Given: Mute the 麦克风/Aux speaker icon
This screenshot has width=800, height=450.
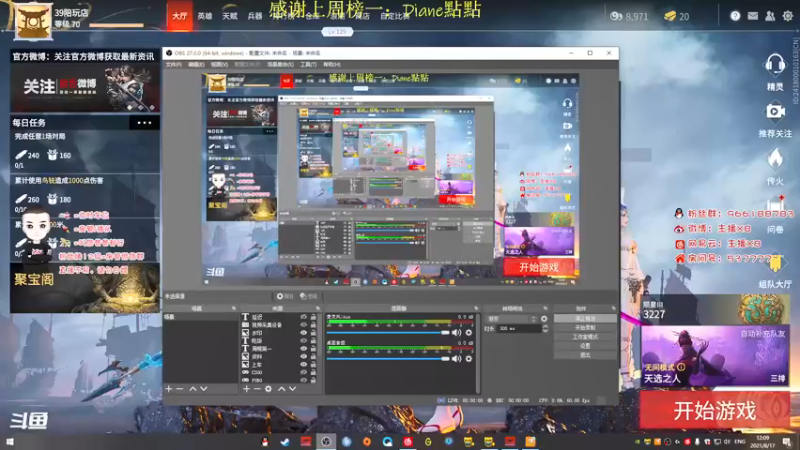Looking at the screenshot, I should [457, 333].
